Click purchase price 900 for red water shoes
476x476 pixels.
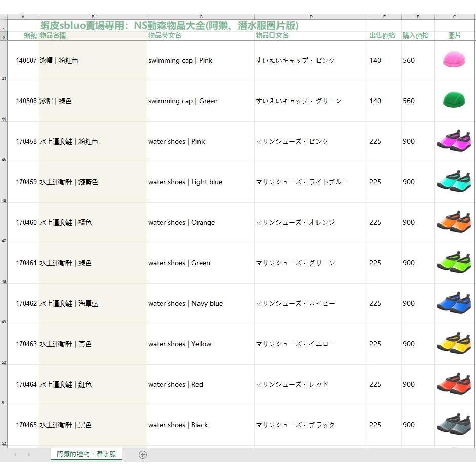[418, 385]
